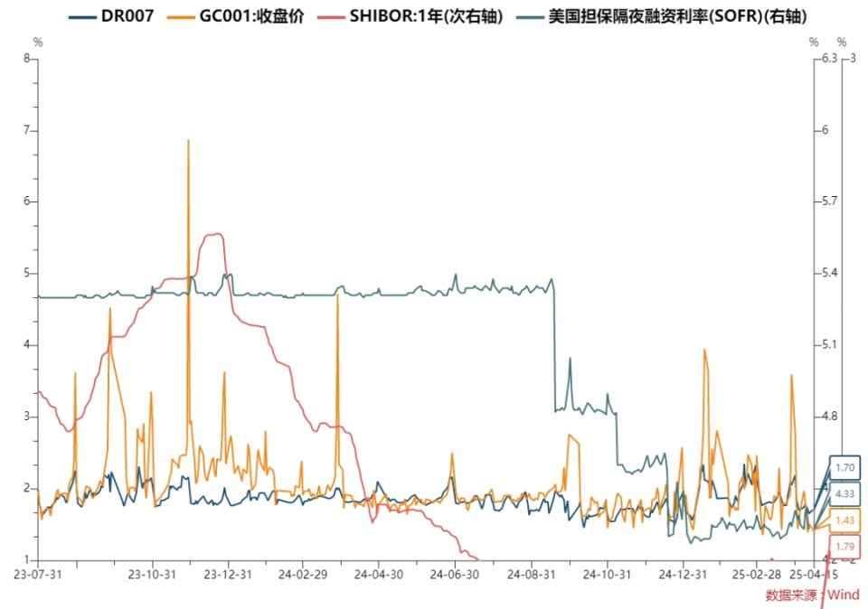Click the red SHIBOR legend line swatch
Image resolution: width=868 pixels, height=609 pixels.
pyautogui.click(x=331, y=17)
